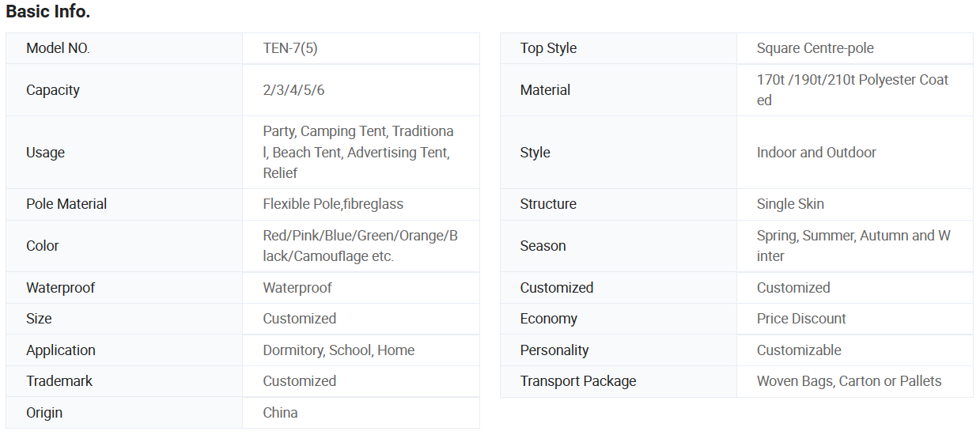This screenshot has height=435, width=980.
Task: Click the Capacity value 2/3/4/5/6
Action: click(293, 90)
